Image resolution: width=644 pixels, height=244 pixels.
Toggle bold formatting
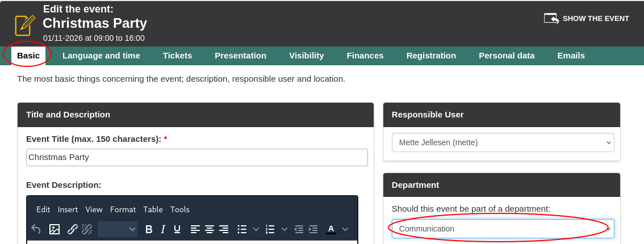[149, 229]
